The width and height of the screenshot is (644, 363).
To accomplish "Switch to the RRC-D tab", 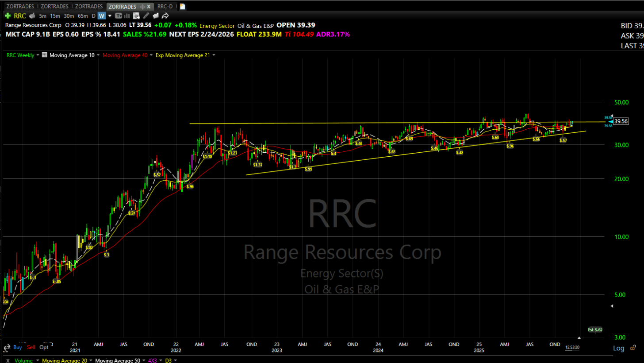I will coord(165,7).
